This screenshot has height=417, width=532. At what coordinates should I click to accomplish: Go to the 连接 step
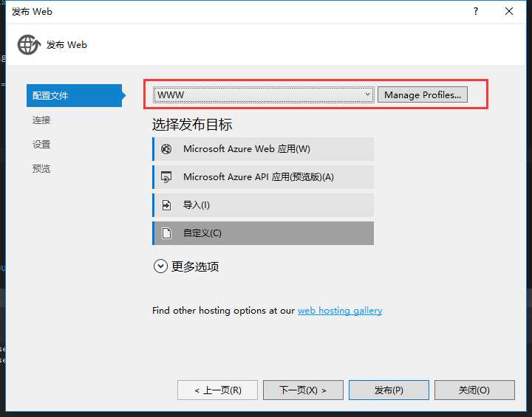point(41,120)
